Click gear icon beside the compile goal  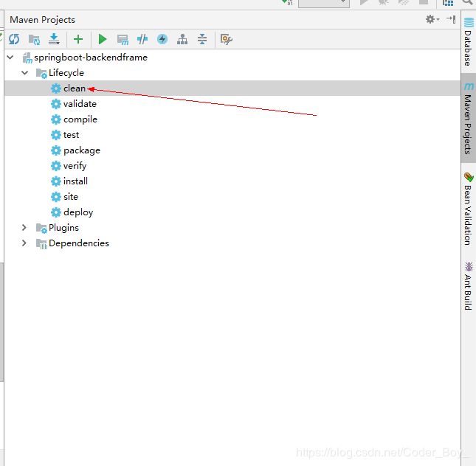pyautogui.click(x=56, y=119)
